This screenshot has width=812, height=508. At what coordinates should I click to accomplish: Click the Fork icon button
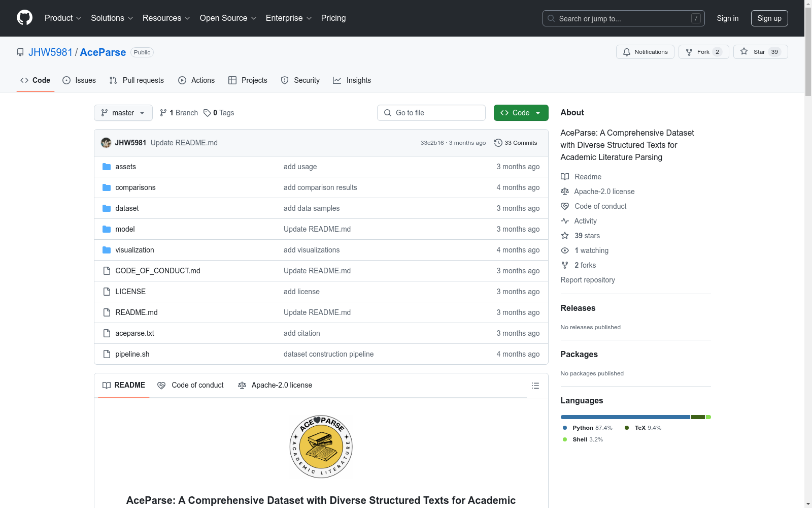[x=689, y=52]
